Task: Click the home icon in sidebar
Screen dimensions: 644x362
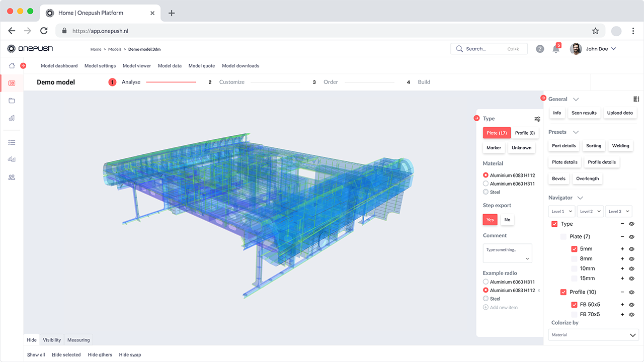Action: (x=12, y=66)
